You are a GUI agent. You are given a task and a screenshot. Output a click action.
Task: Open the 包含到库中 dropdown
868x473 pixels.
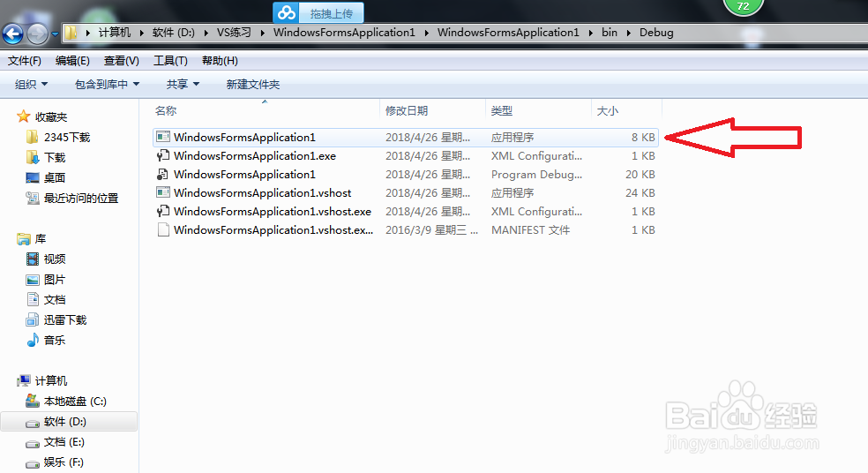coord(107,84)
